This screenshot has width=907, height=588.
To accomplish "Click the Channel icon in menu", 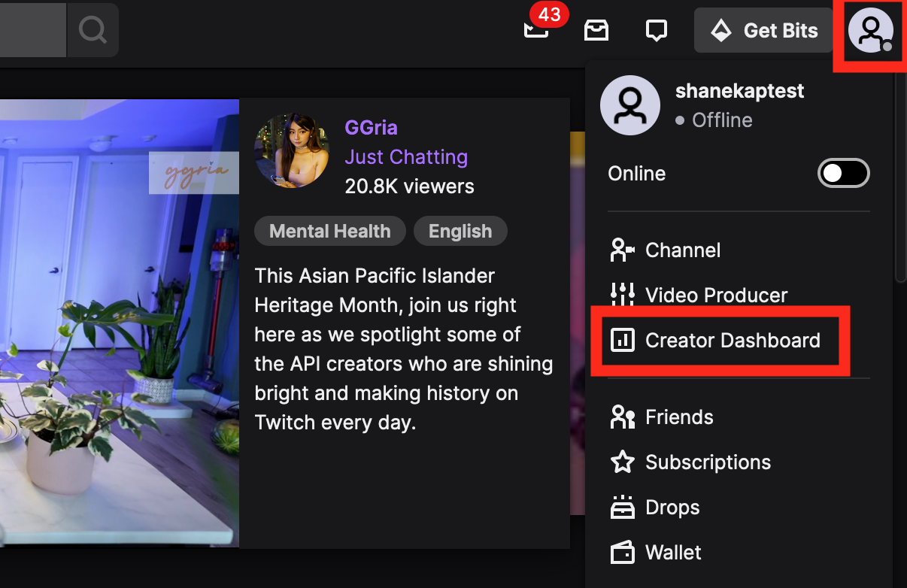I will [623, 250].
